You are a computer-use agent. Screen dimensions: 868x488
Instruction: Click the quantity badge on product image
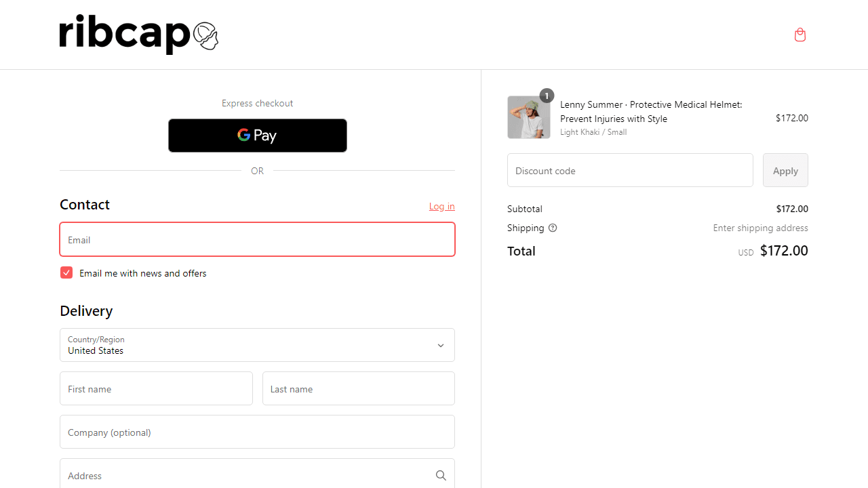tap(547, 96)
